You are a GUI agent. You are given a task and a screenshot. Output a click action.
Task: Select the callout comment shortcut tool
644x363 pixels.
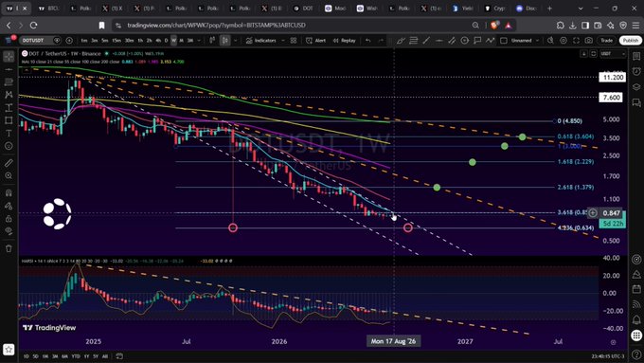click(x=477, y=41)
